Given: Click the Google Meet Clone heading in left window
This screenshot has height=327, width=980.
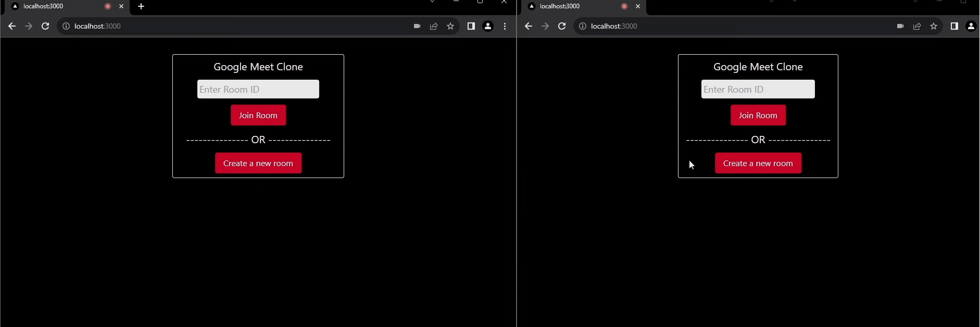Looking at the screenshot, I should pyautogui.click(x=258, y=67).
